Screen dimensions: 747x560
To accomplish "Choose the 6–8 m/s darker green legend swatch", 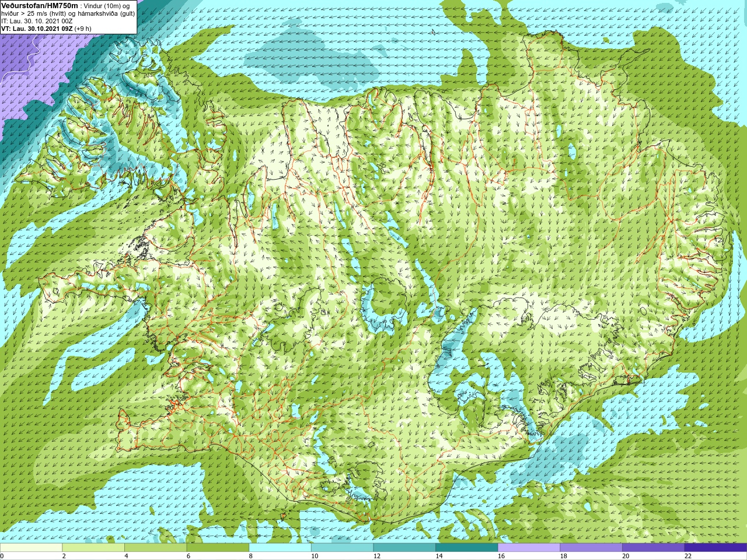I will point(218,548).
